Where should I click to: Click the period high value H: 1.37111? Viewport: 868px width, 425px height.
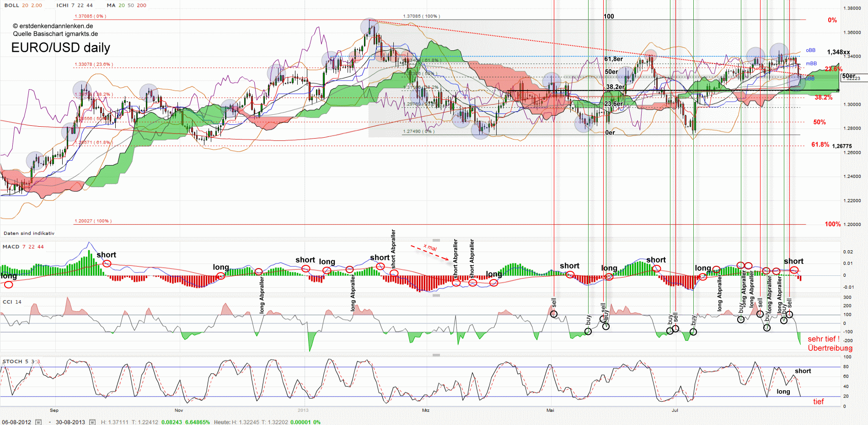point(115,422)
